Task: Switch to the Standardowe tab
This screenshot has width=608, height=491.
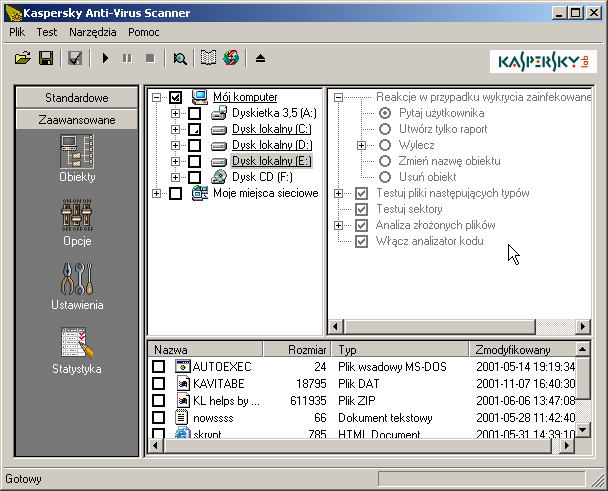Action: pos(77,98)
